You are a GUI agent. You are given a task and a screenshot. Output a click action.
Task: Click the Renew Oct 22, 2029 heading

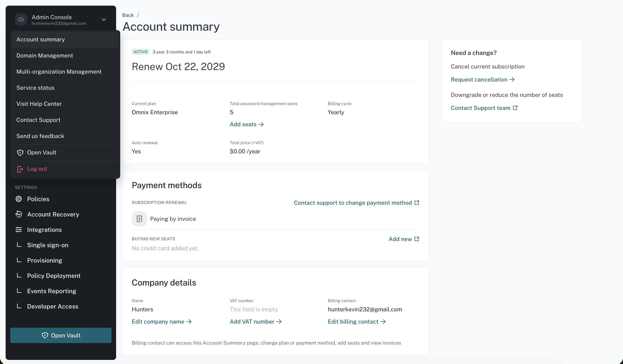pyautogui.click(x=178, y=66)
